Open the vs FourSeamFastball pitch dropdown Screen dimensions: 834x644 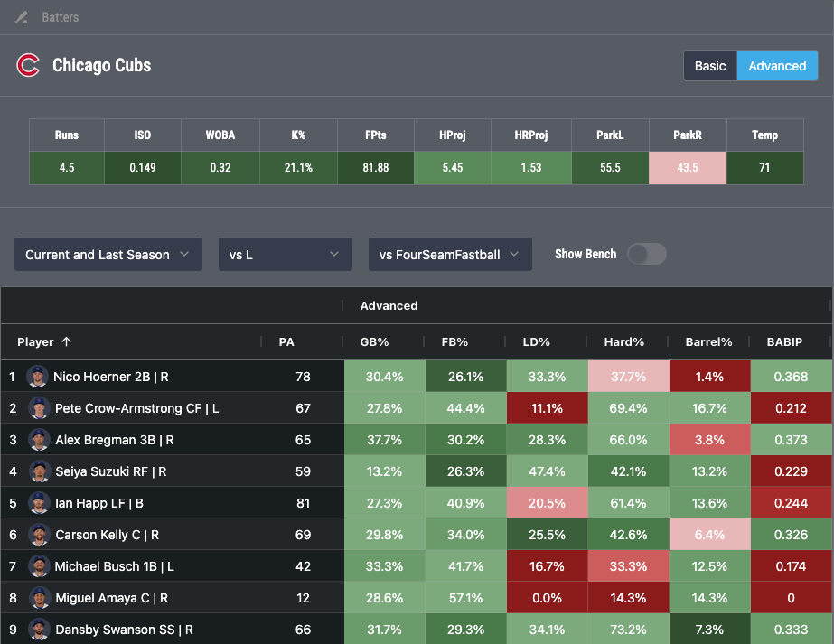[x=450, y=254]
